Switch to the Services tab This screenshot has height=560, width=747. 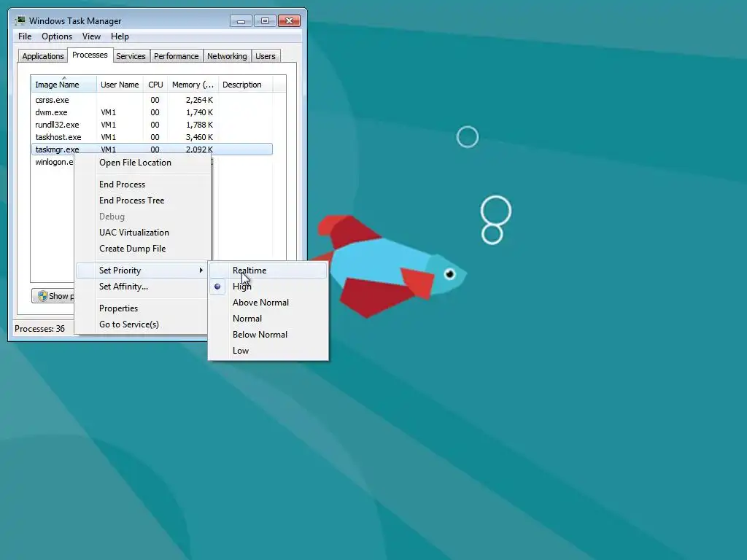131,55
